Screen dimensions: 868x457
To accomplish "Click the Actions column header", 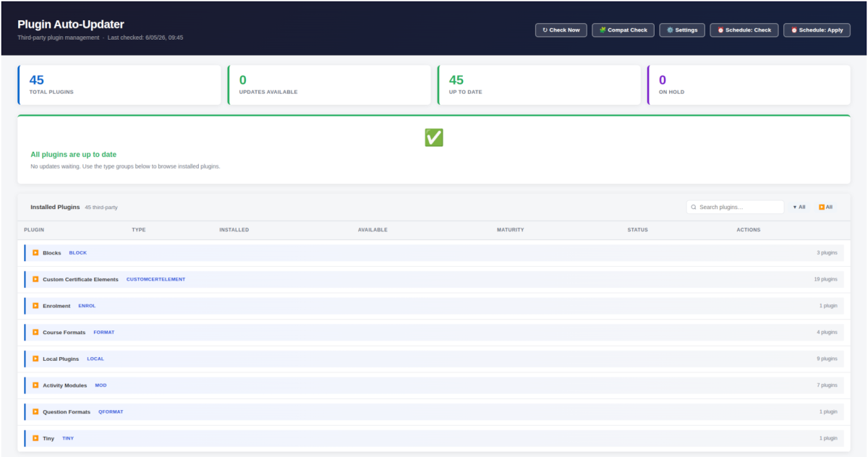I will (749, 230).
